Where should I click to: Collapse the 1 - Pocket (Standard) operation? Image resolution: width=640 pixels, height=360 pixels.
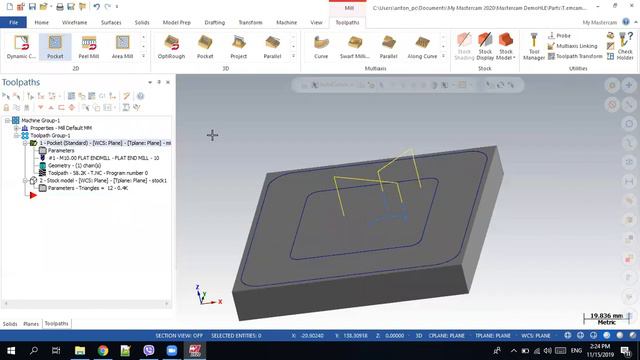click(25, 143)
